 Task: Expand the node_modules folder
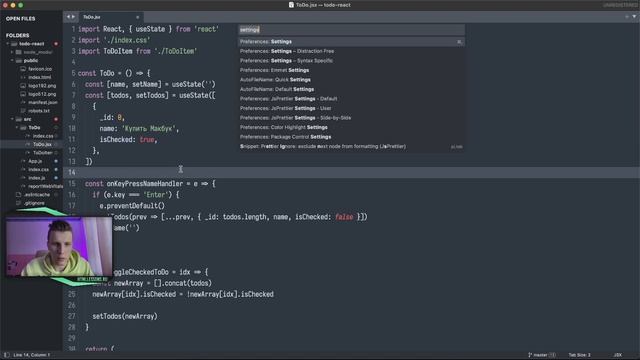12,52
